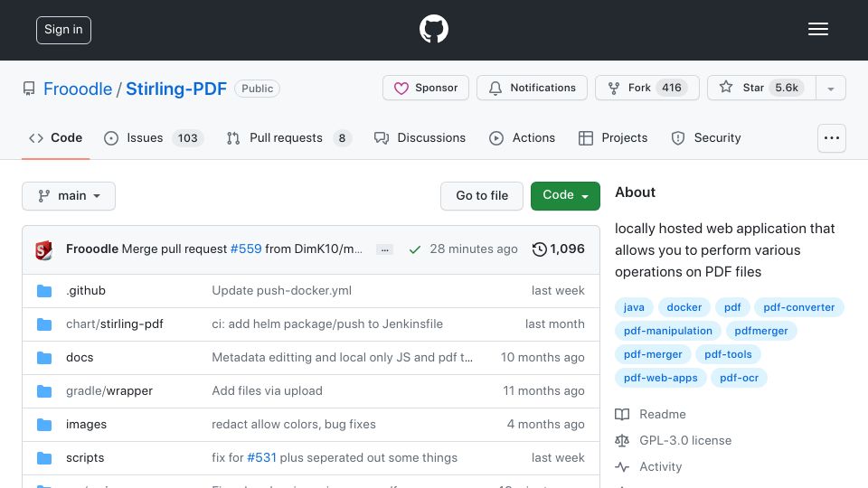Open the Security tab
Screen dimensions: 868x488
coord(706,137)
